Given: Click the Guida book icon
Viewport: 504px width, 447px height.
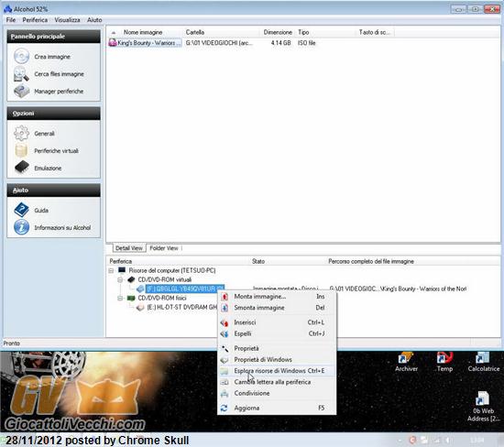Looking at the screenshot, I should tap(22, 210).
